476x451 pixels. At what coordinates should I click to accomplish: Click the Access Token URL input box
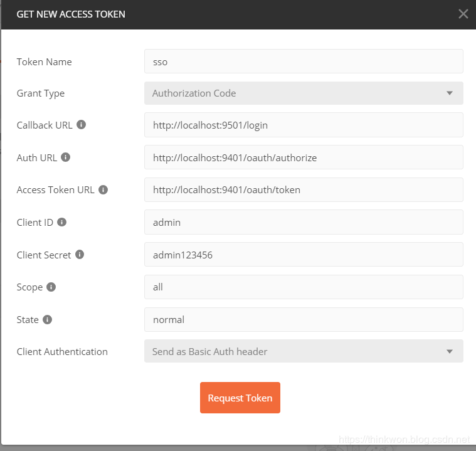304,189
